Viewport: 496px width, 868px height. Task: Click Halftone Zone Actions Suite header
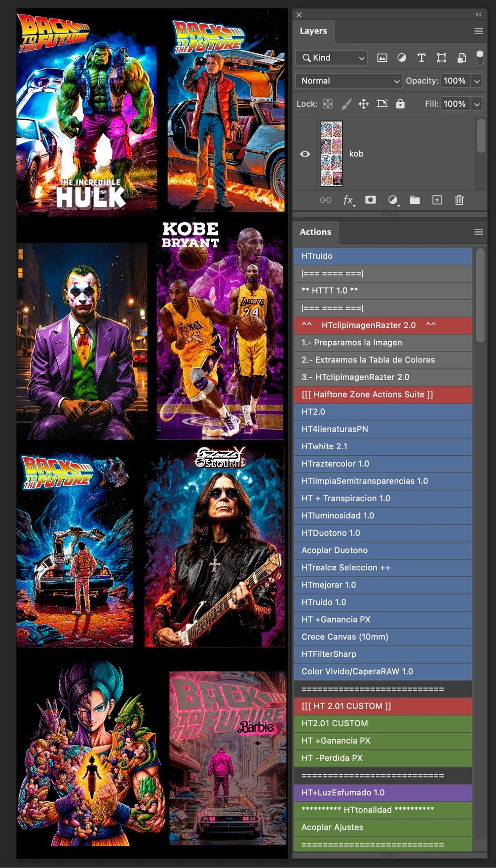pos(383,394)
